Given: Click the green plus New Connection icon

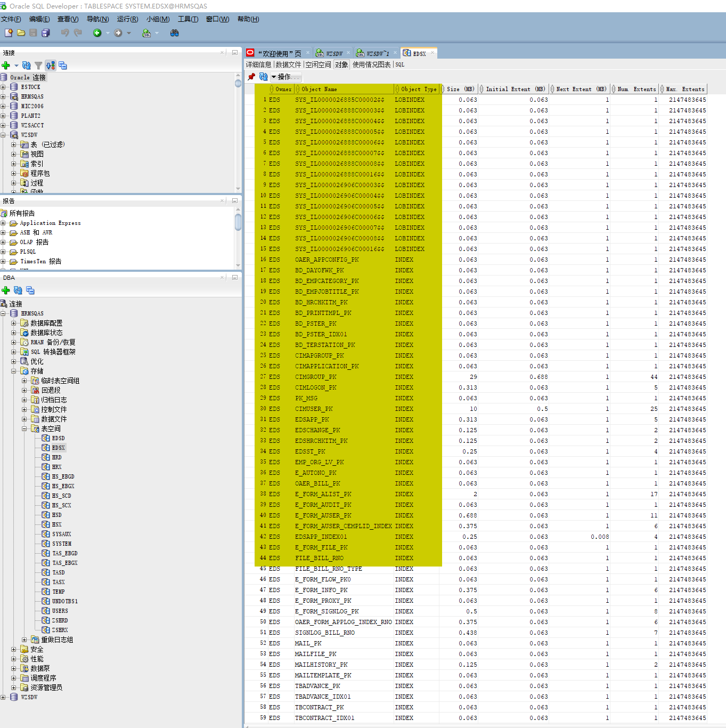Looking at the screenshot, I should coord(6,66).
